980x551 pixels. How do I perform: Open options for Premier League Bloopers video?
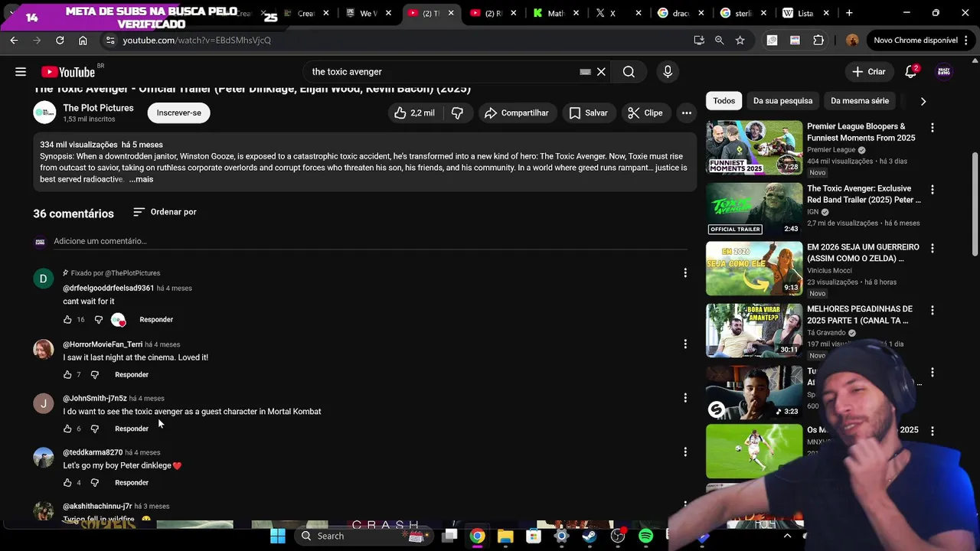click(932, 128)
